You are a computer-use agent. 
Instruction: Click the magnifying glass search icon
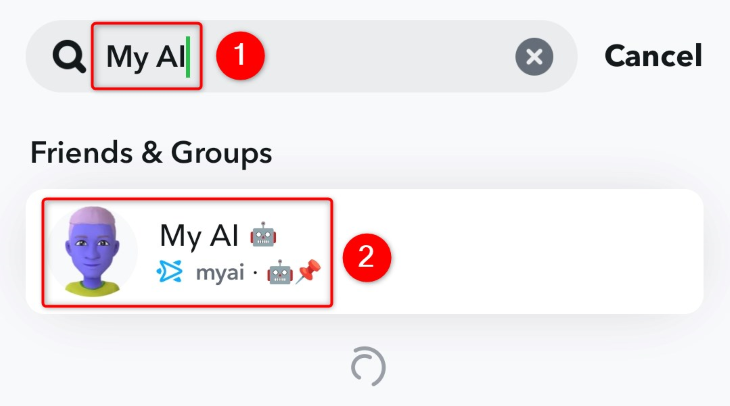(70, 58)
